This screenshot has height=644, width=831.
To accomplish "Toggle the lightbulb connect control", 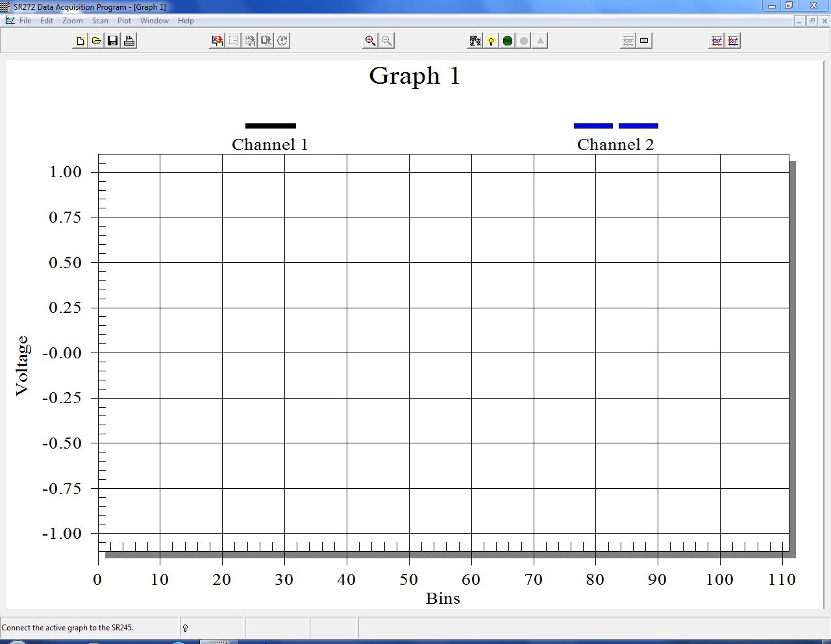I will (x=491, y=40).
